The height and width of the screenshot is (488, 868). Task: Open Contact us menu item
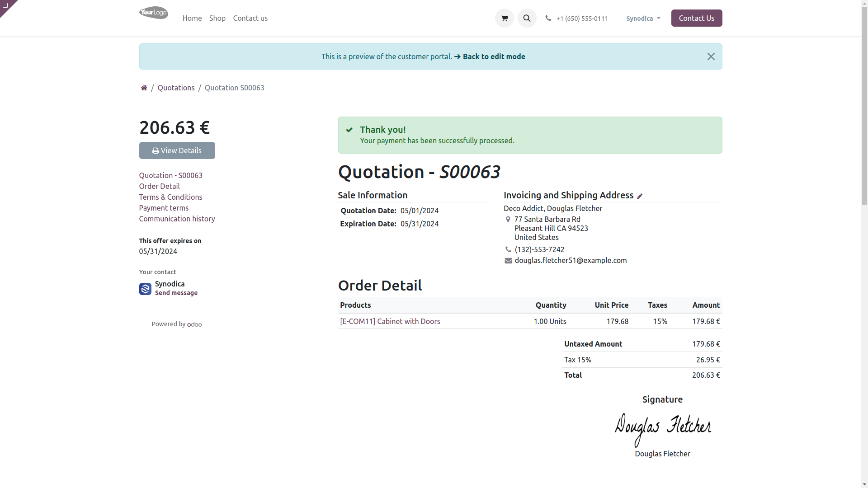point(250,18)
